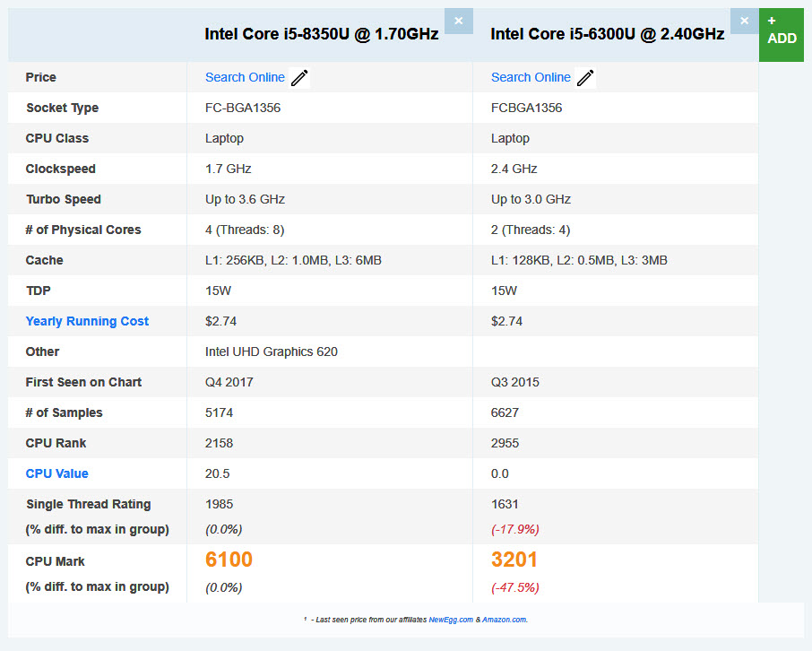The image size is (812, 651).
Task: Click the 1985 single thread rating value
Action: [x=219, y=504]
